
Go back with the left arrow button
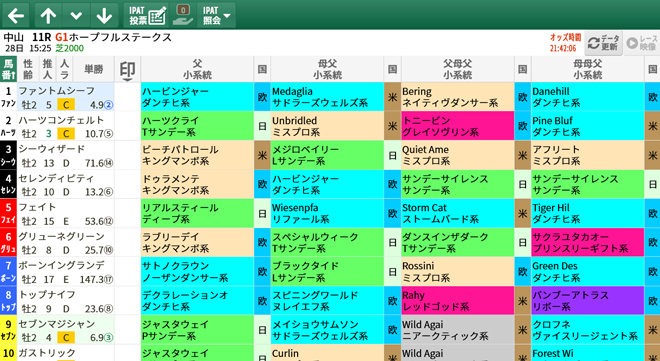[x=16, y=16]
